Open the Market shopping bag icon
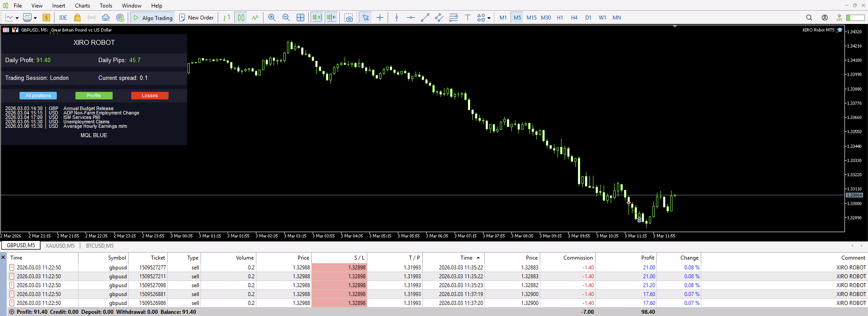The image size is (868, 316). pos(77,18)
